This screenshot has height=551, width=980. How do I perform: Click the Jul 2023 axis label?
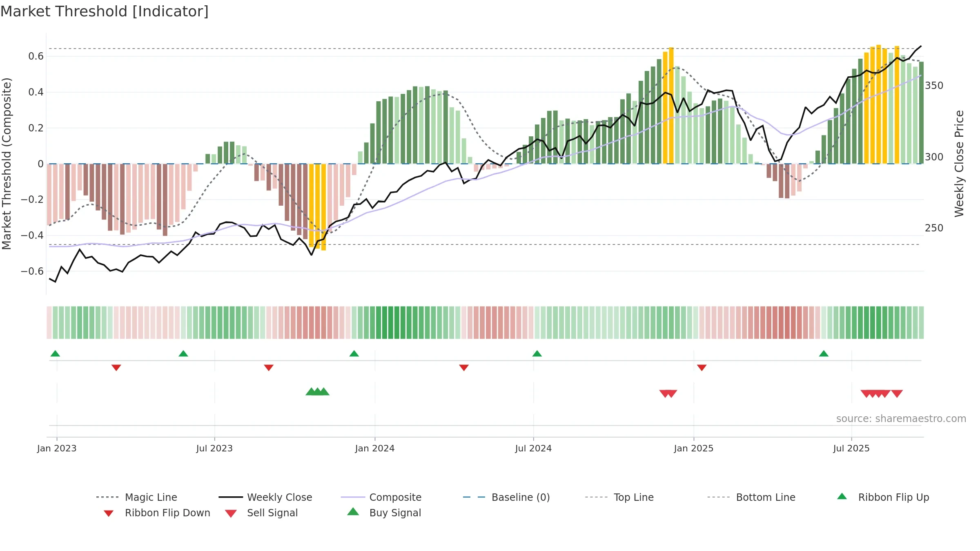(214, 448)
